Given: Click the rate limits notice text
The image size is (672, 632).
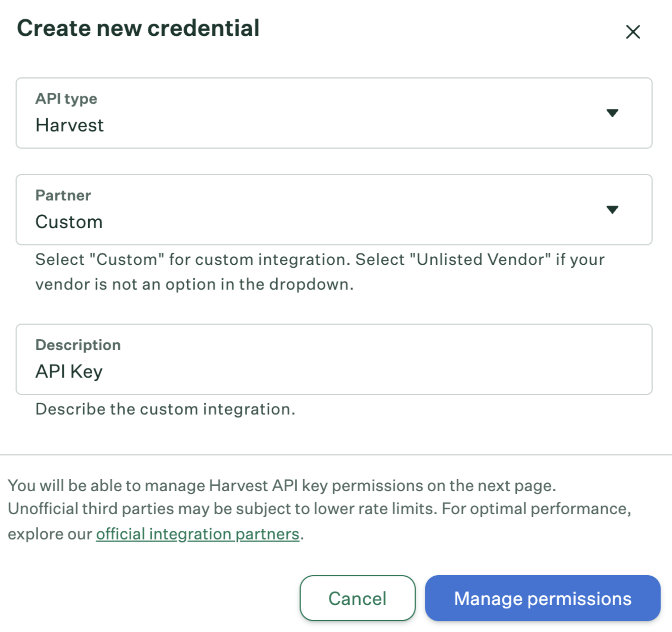Looking at the screenshot, I should pos(319,509).
